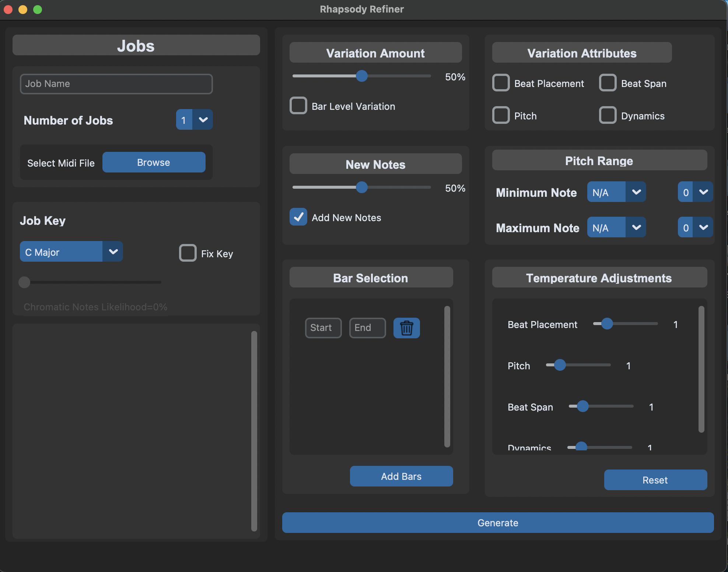
Task: Click the Variation Amount slider handle
Action: pos(362,76)
